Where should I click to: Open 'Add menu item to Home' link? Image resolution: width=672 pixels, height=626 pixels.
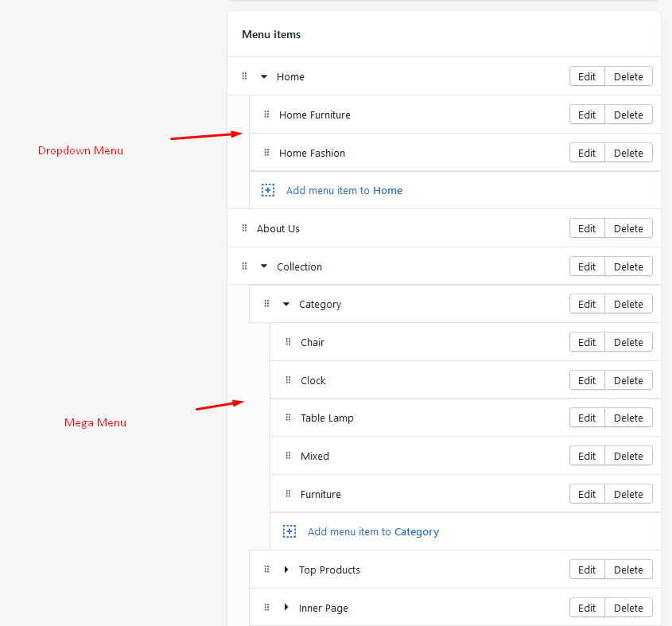[344, 191]
